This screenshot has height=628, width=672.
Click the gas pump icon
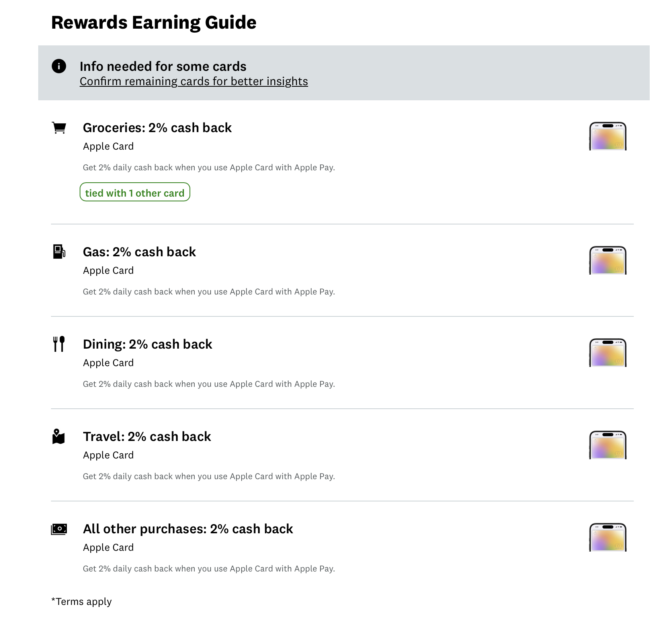[59, 252]
